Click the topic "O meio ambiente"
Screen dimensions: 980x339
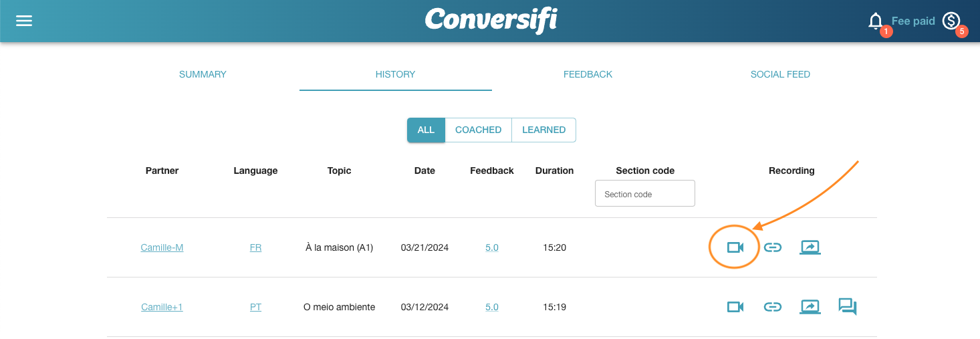point(339,307)
